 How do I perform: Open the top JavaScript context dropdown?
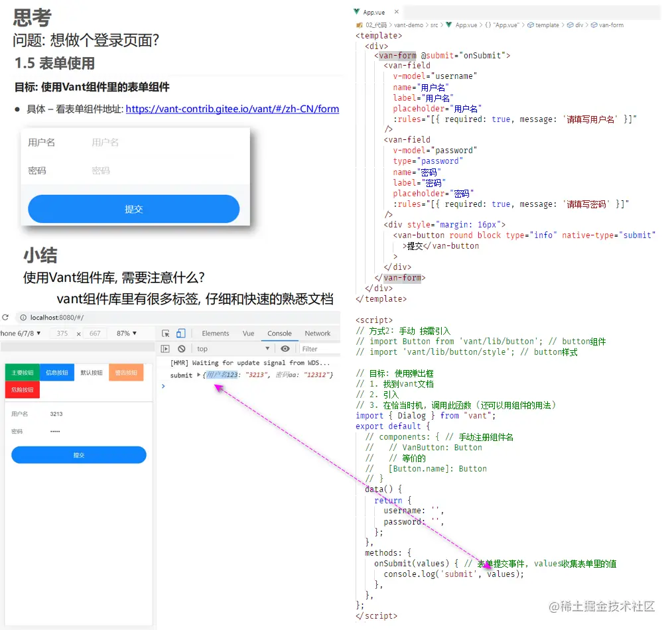(233, 349)
